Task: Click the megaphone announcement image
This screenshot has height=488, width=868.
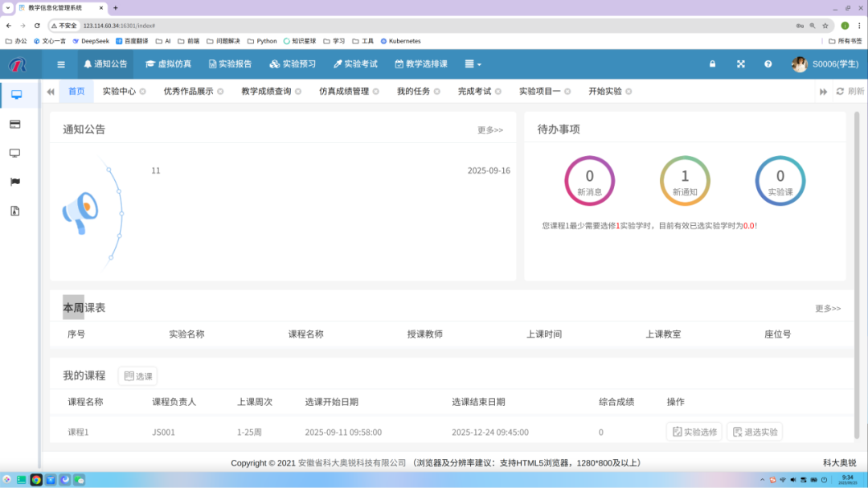Action: pos(81,213)
